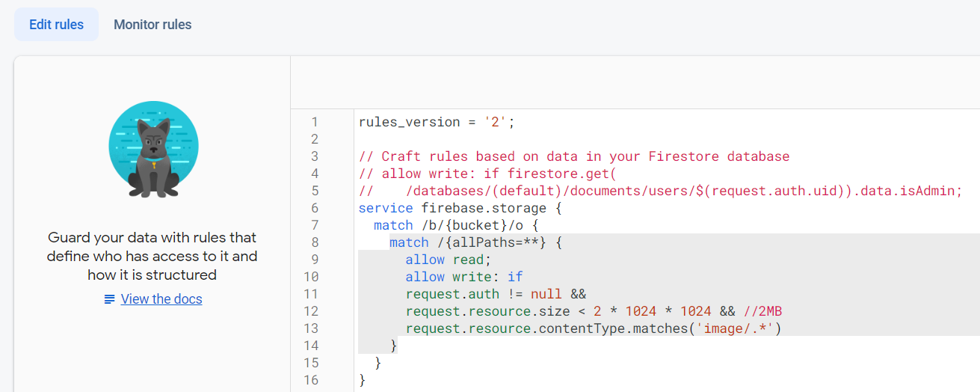980x392 pixels.
Task: Click line number 8 in the gutter
Action: click(x=314, y=242)
